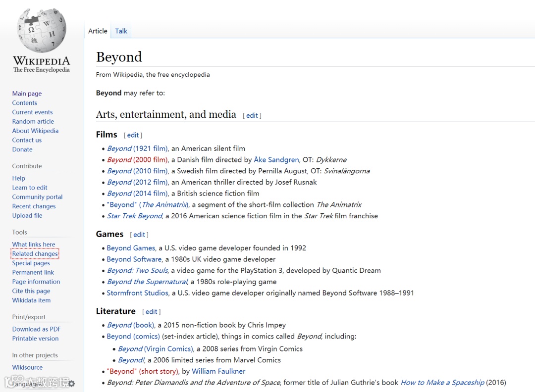This screenshot has width=535, height=392.
Task: Open Beyond (2010 film) link
Action: coord(137,171)
